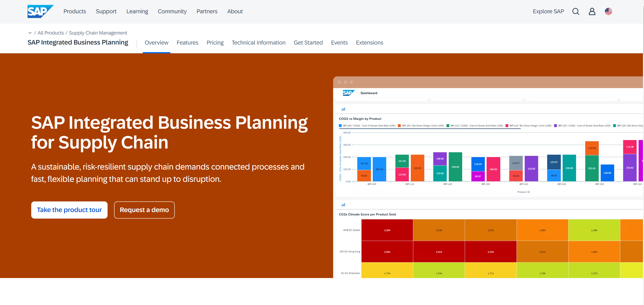Click the red 2,594 heatmap cell
This screenshot has height=305, width=644.
(387, 251)
